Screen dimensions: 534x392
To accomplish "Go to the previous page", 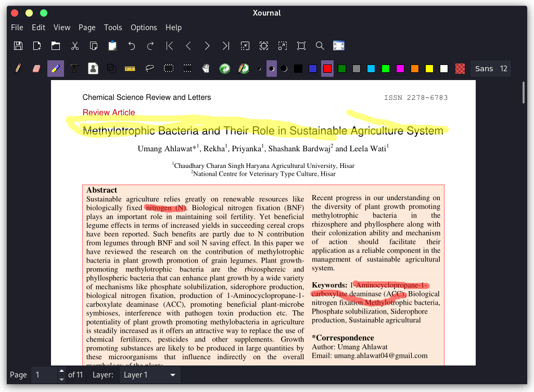I will coord(188,46).
